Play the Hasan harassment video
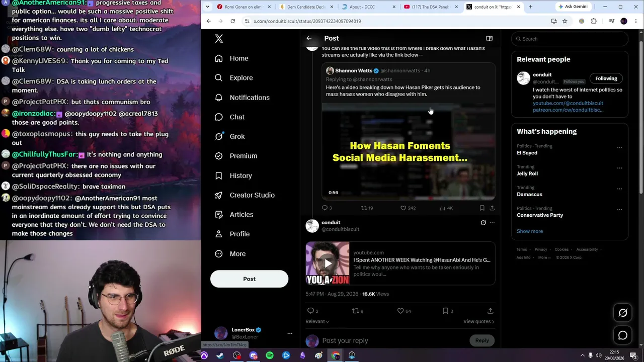644x362 pixels. click(408, 151)
